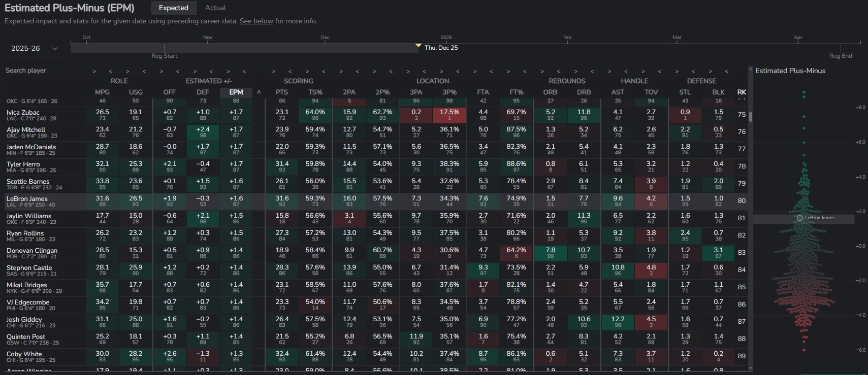
Task: Click the greater-than filter arrow above MPG
Action: point(94,72)
